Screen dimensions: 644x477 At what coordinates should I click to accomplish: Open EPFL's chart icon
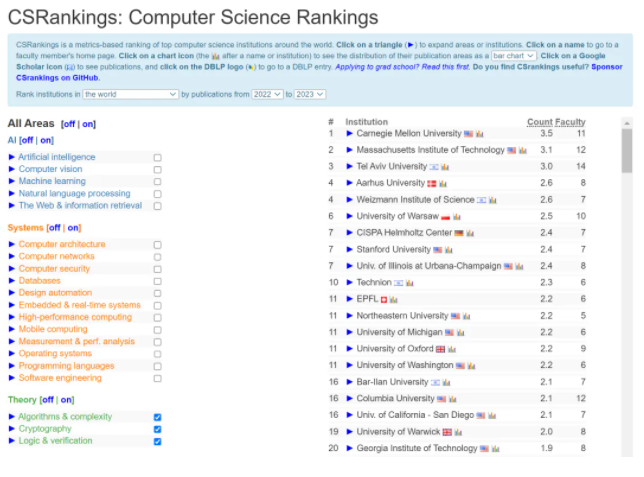pos(393,300)
